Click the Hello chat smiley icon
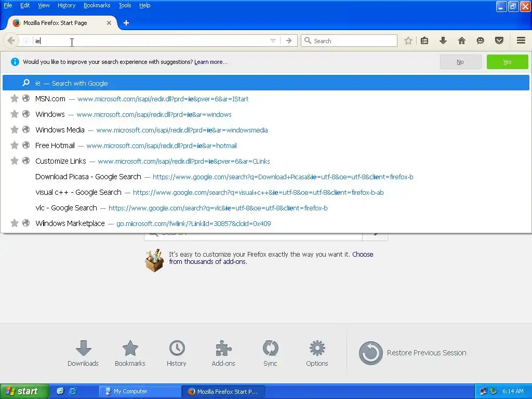 480,41
